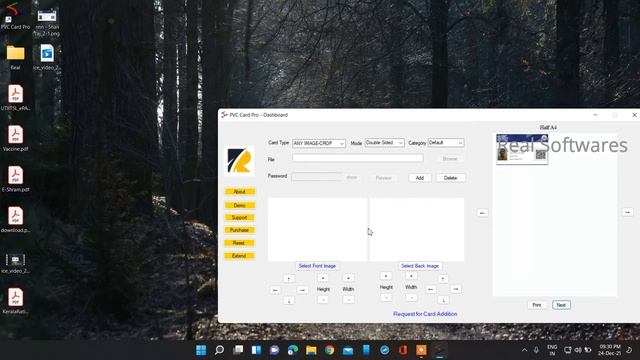Move the back image down with the arrow button
640x360 pixels.
[443, 300]
